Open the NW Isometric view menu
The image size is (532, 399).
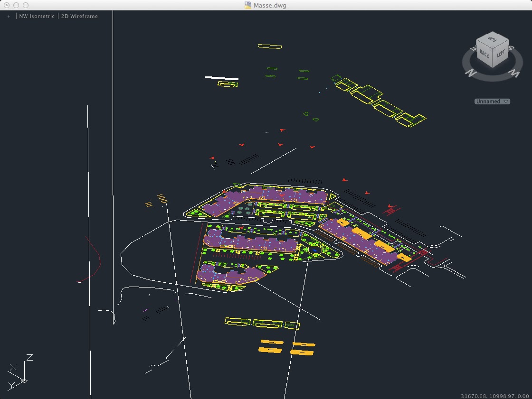click(37, 16)
